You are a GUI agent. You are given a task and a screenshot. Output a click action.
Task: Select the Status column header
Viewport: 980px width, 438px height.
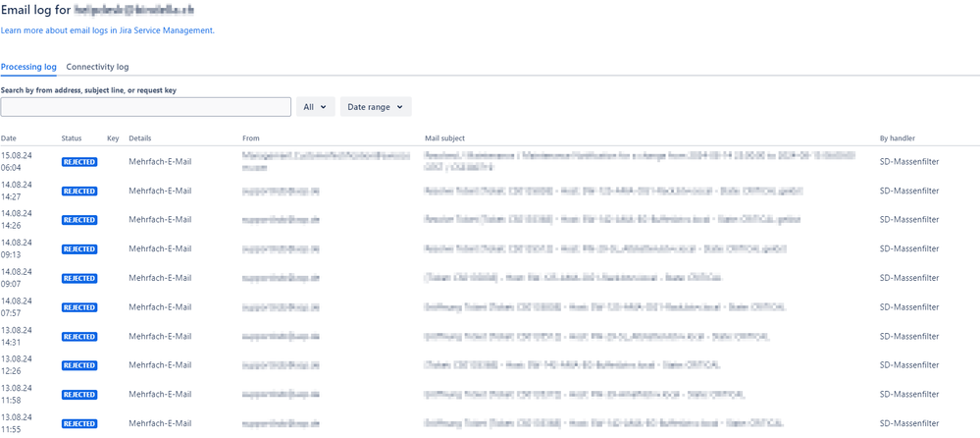(x=72, y=138)
